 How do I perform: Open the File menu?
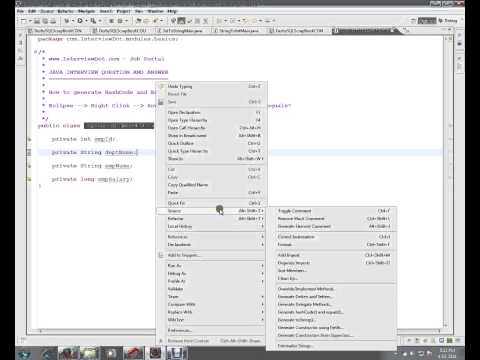click(20, 11)
